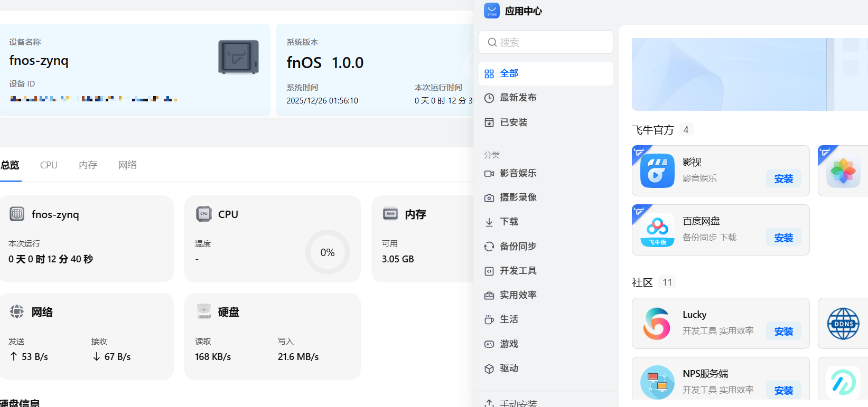The width and height of the screenshot is (868, 407).
Task: Install the 影视 app
Action: click(x=783, y=179)
